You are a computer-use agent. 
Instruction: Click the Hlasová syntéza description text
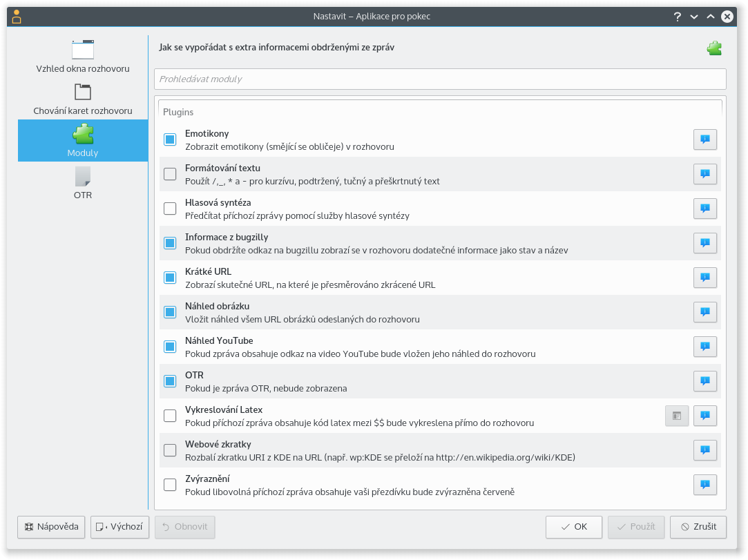coord(297,215)
